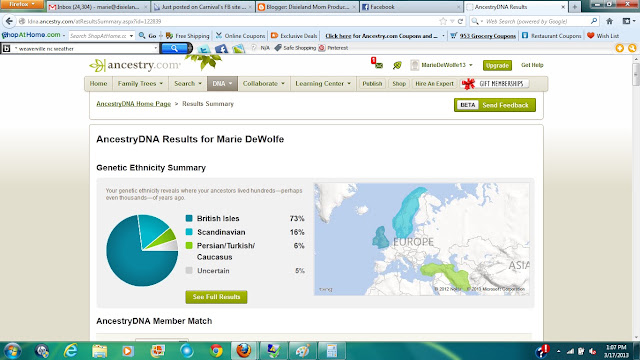This screenshot has height=360, width=640.
Task: Open the Windows Start orb
Action: point(12,351)
